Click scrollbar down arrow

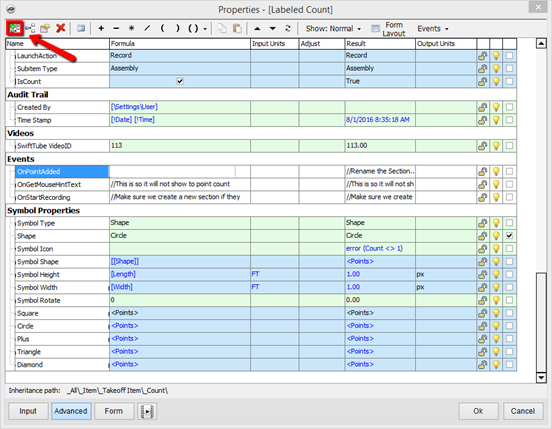pos(541,378)
